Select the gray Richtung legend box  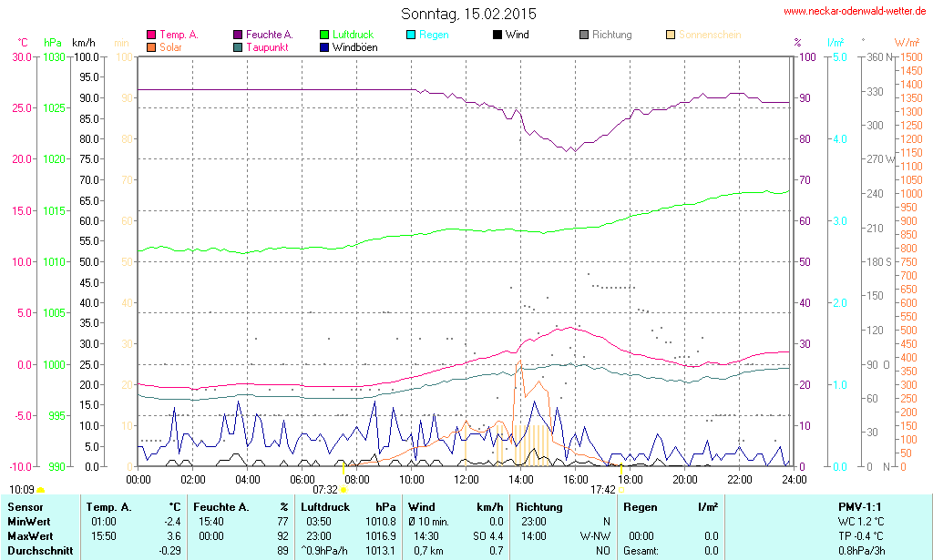[584, 35]
